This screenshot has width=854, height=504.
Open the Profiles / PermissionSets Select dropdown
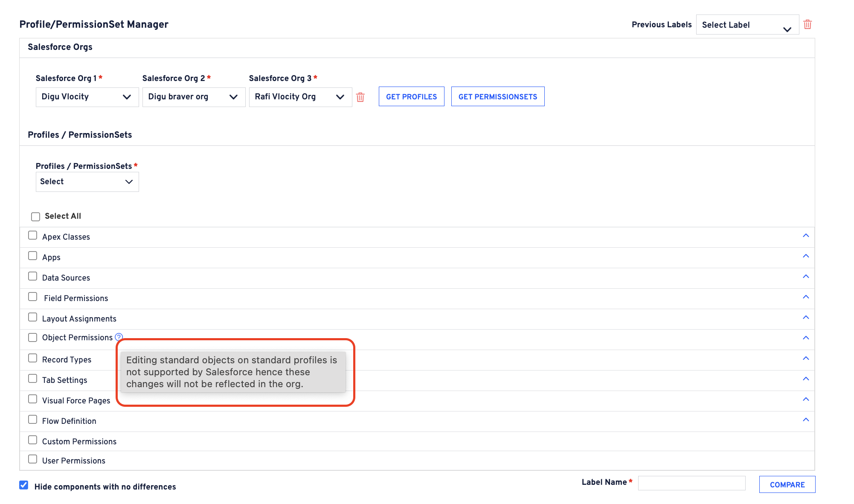point(87,182)
